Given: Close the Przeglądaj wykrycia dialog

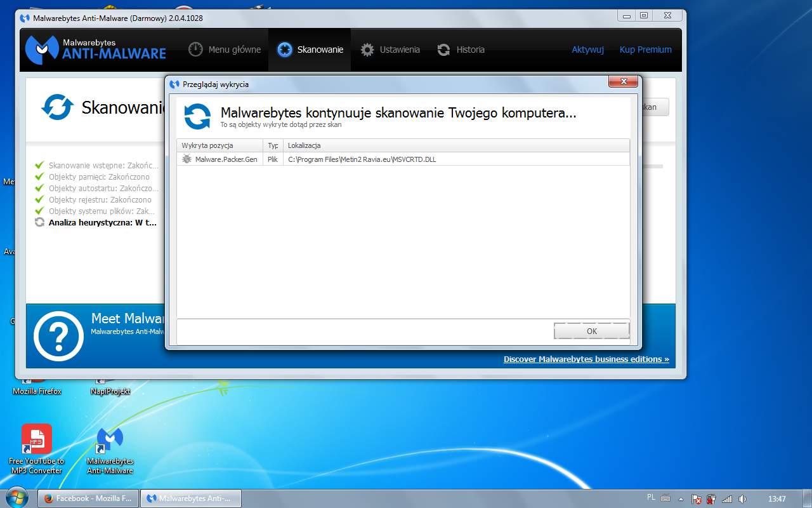Looking at the screenshot, I should coord(622,82).
